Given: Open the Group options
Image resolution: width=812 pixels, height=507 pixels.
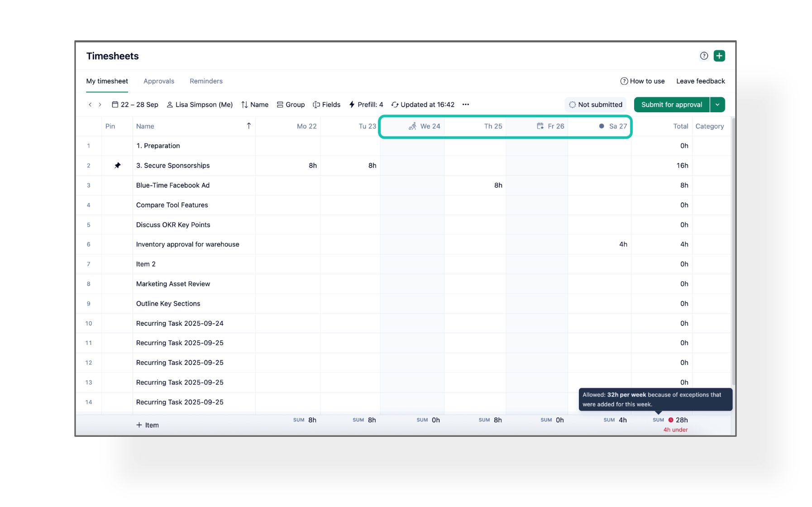Looking at the screenshot, I should pos(291,105).
